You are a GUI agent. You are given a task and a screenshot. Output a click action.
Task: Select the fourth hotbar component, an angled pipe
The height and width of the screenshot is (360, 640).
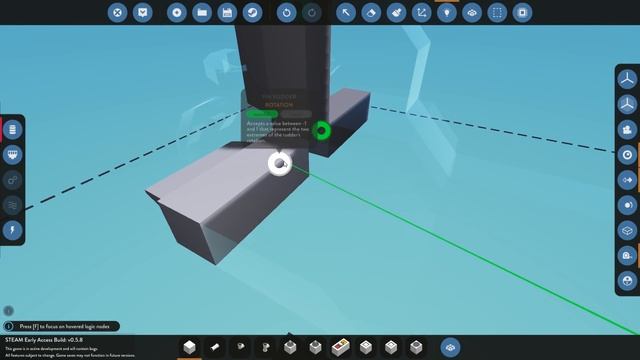(x=265, y=347)
